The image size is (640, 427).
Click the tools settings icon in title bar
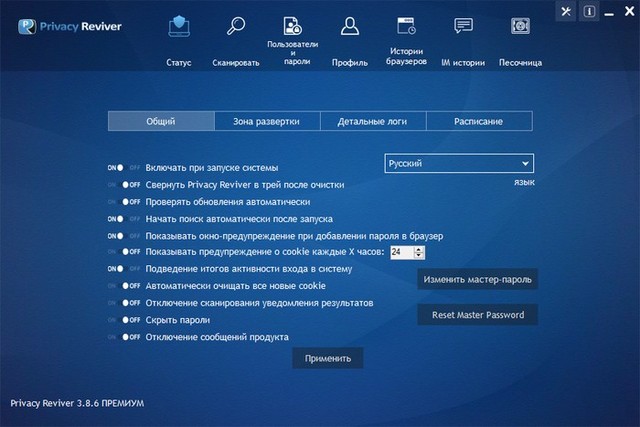(x=567, y=11)
